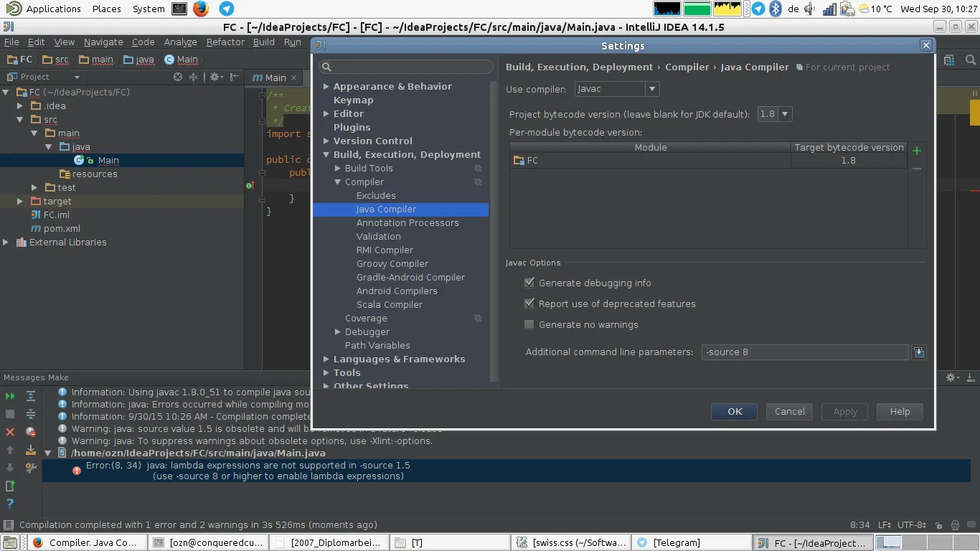Screen dimensions: 980x551
Task: Open Project bytecode version dropdown
Action: tap(775, 114)
